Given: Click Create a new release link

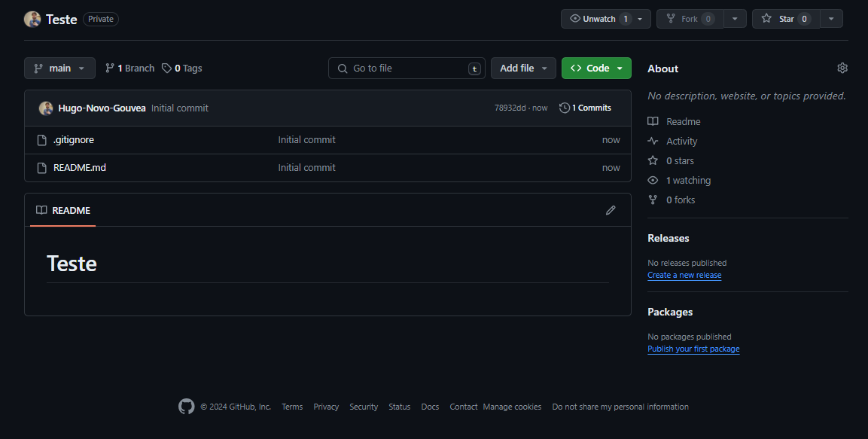Looking at the screenshot, I should tap(684, 276).
